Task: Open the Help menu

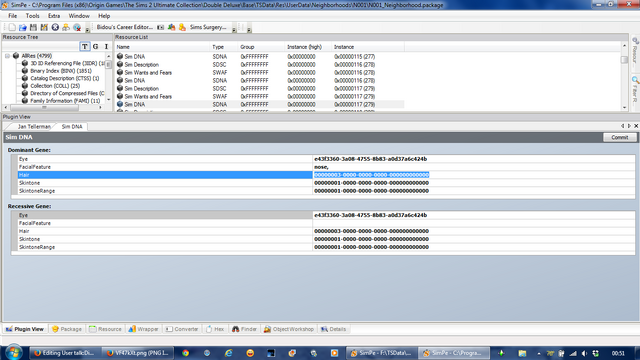Action: tap(104, 16)
